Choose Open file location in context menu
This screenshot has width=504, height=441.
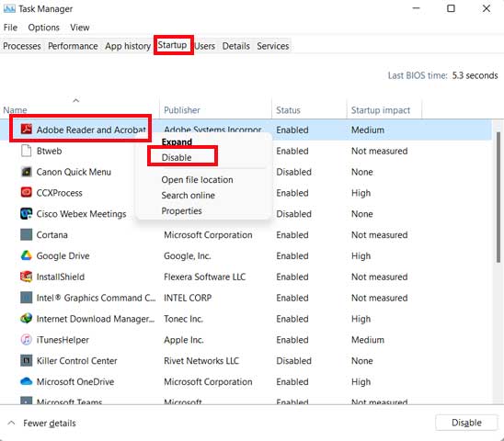coord(197,180)
